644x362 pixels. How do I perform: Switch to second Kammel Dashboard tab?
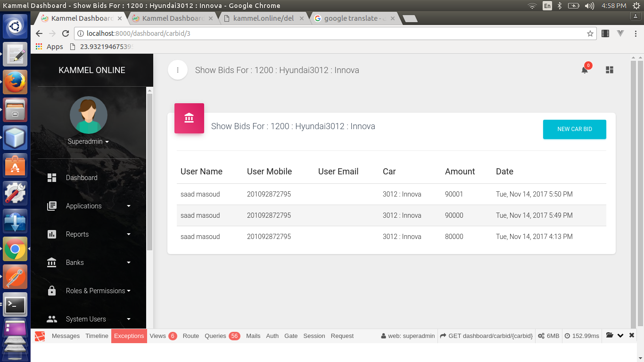click(172, 18)
